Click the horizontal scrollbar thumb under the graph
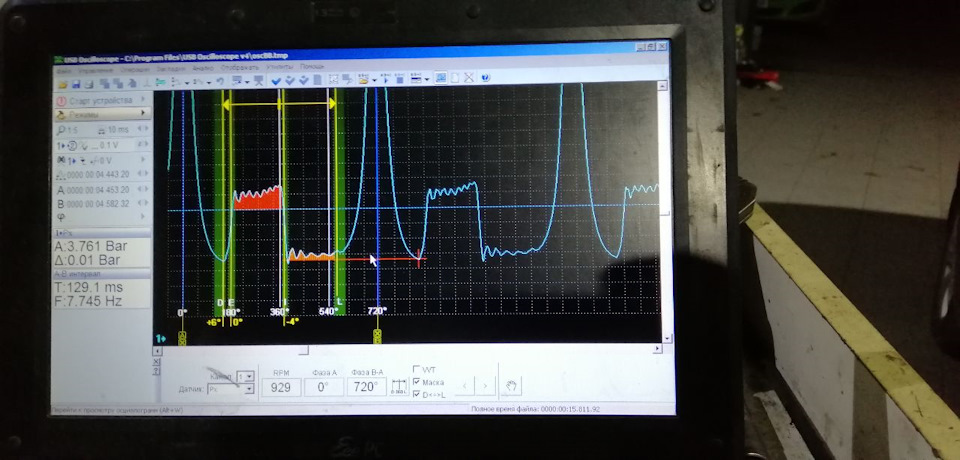The height and width of the screenshot is (460, 960). [303, 350]
